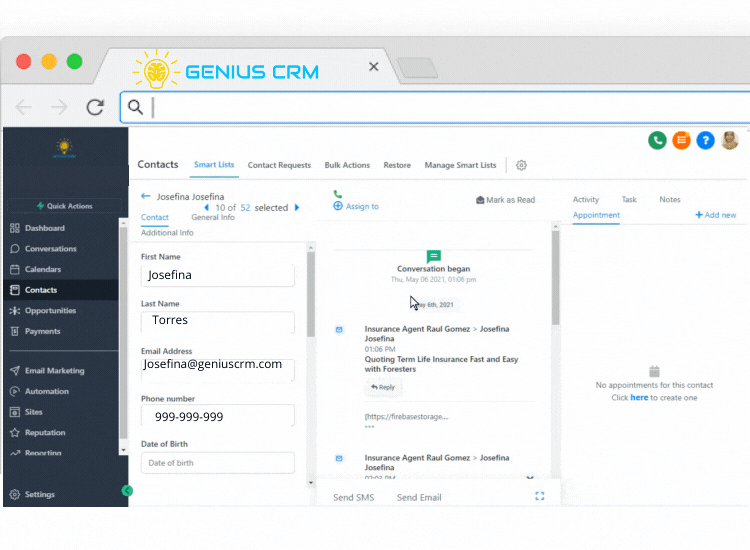Click the Email Marketing paper plane icon
Image resolution: width=750 pixels, height=550 pixels.
pos(15,371)
